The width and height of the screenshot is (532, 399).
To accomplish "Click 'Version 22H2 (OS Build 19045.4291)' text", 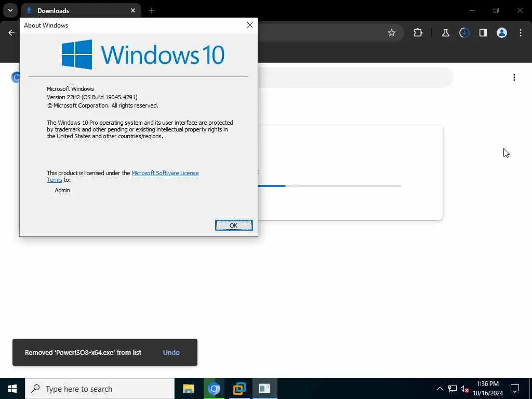I will coord(92,97).
